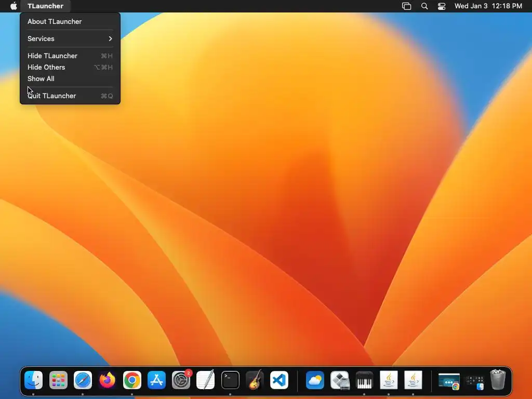Image resolution: width=532 pixels, height=399 pixels.
Task: Launch Firefox from the dock
Action: tap(107, 380)
